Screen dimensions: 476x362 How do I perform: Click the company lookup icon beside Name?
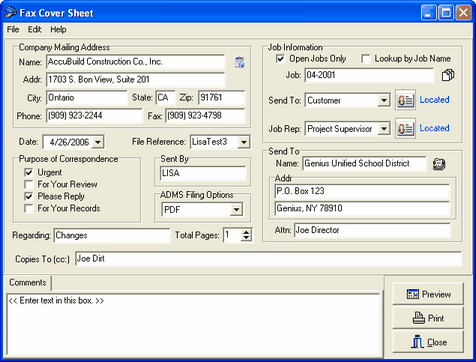[239, 62]
